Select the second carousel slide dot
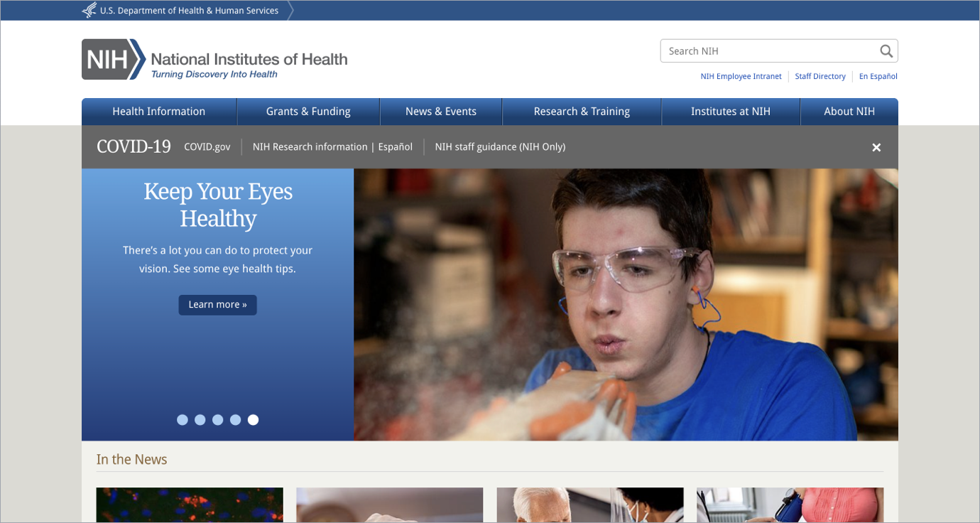Screen dimensions: 980x523 pos(200,420)
